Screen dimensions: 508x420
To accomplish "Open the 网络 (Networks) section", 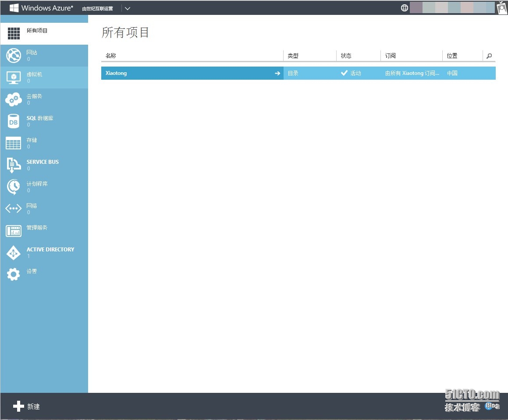I will pos(14,209).
